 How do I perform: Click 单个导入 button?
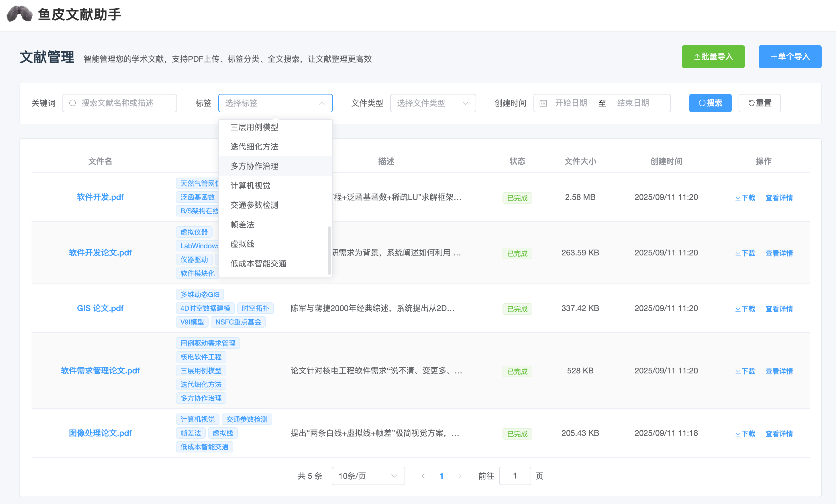pos(790,57)
